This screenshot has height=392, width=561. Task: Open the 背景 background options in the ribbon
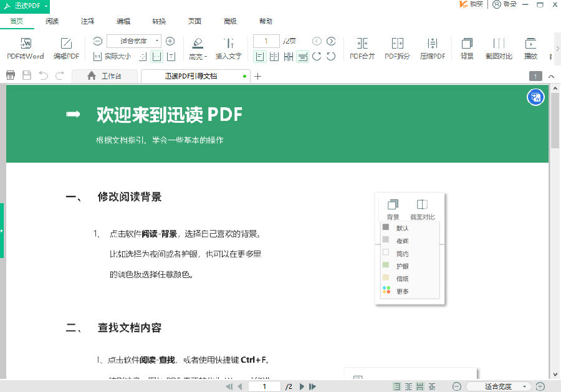click(467, 49)
